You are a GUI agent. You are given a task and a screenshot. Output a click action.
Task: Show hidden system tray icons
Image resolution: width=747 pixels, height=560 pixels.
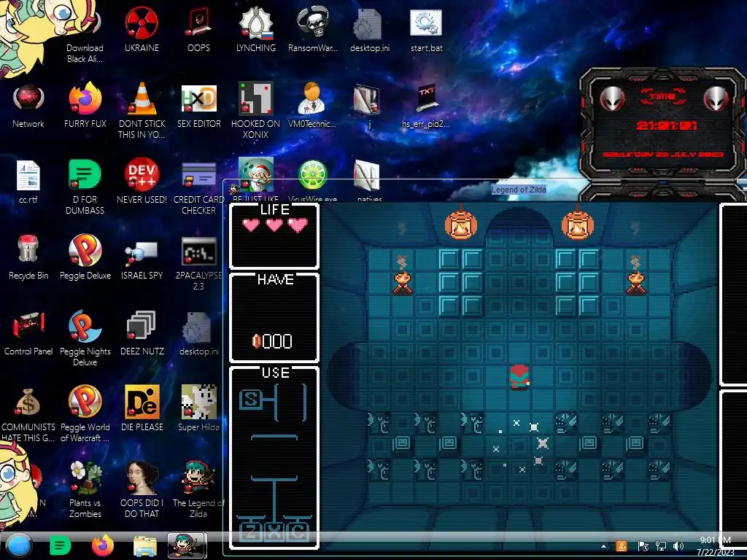[603, 547]
